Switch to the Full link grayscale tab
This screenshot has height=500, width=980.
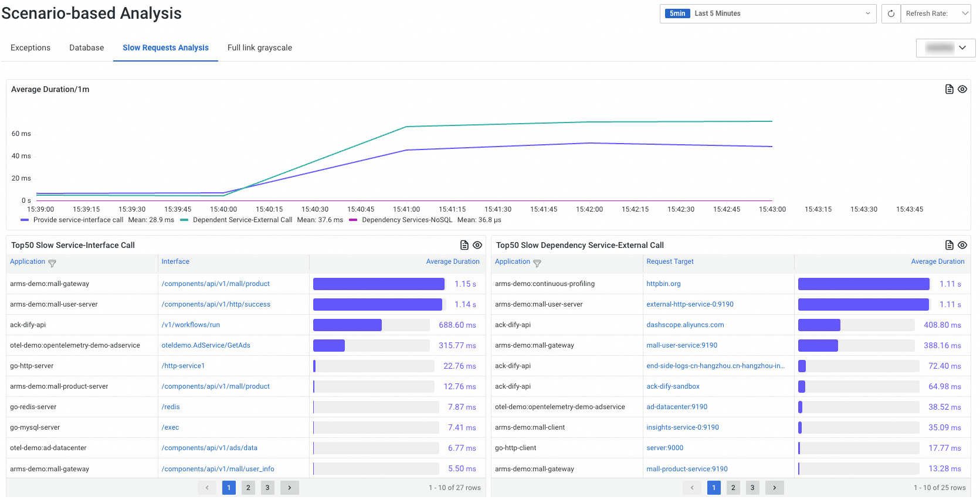tap(259, 48)
